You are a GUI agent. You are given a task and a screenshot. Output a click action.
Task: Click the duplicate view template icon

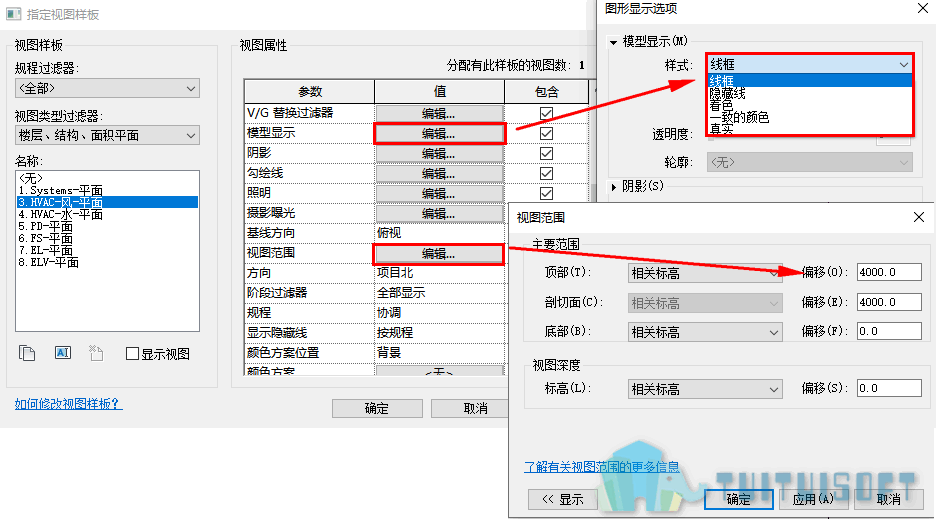coord(27,353)
